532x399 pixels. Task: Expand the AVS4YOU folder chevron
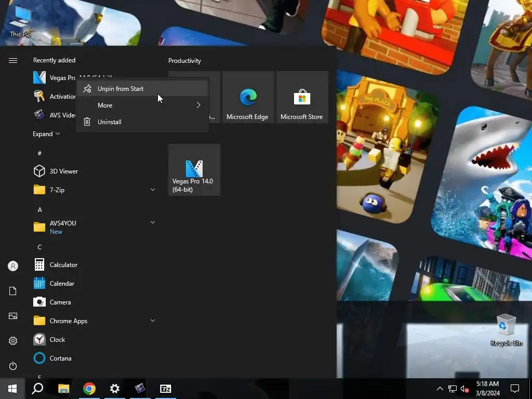coord(153,222)
